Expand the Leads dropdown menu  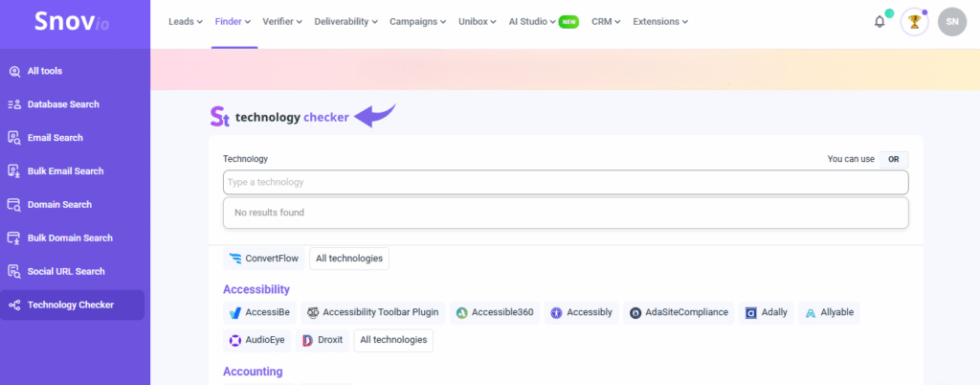point(186,21)
